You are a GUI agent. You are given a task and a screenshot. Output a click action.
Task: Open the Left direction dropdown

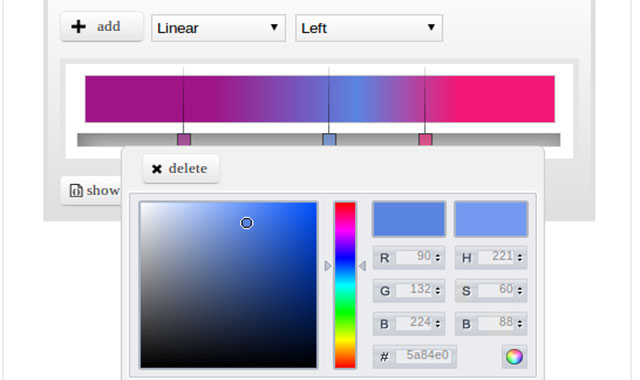tap(369, 28)
